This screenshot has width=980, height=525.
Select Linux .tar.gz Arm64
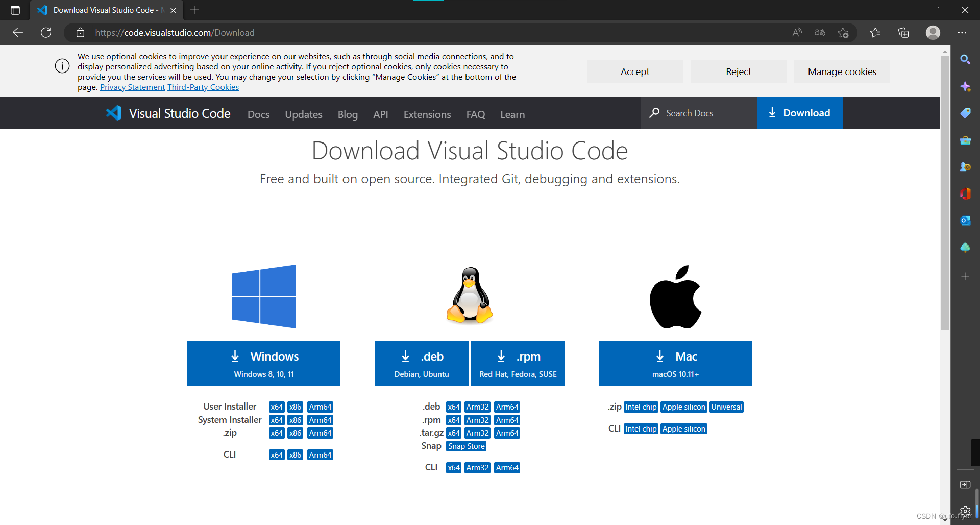pos(507,433)
